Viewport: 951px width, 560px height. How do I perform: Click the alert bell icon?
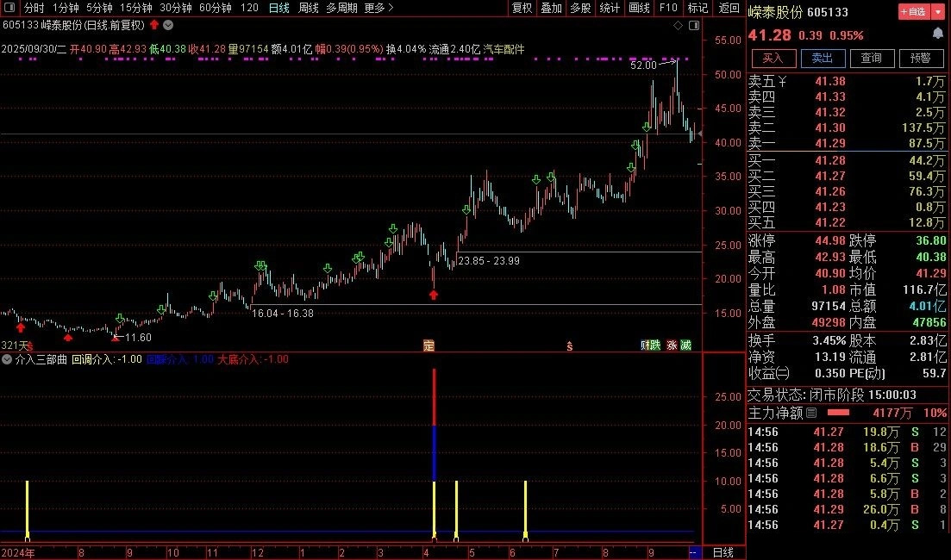tap(938, 34)
